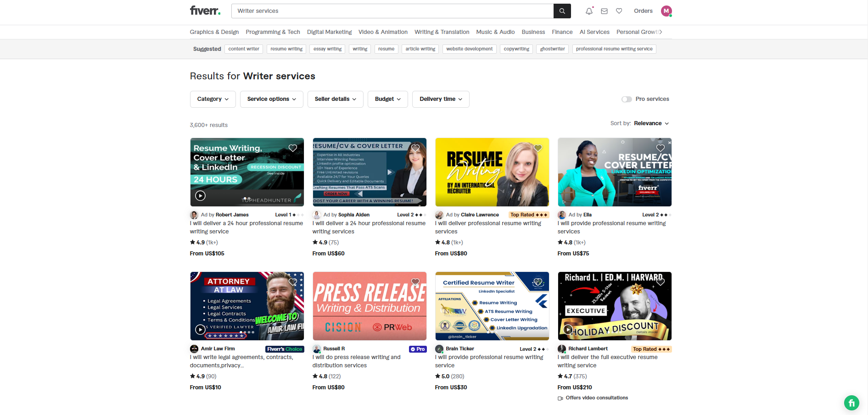The width and height of the screenshot is (868, 415).
Task: Expand the Category filter dropdown
Action: [213, 99]
